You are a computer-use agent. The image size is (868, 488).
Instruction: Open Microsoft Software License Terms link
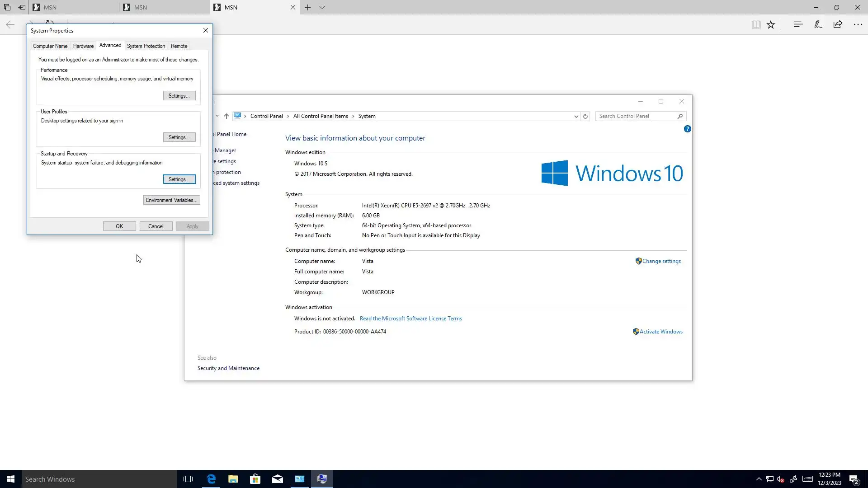coord(410,319)
